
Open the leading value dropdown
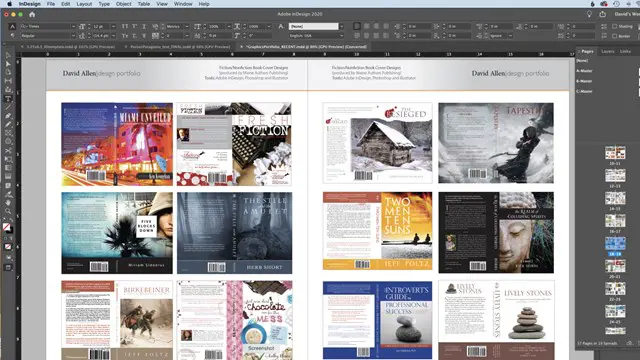tap(113, 36)
